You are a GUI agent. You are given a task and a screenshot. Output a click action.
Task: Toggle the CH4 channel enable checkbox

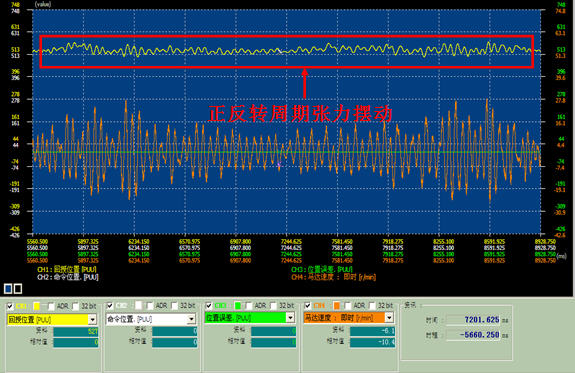tap(308, 306)
